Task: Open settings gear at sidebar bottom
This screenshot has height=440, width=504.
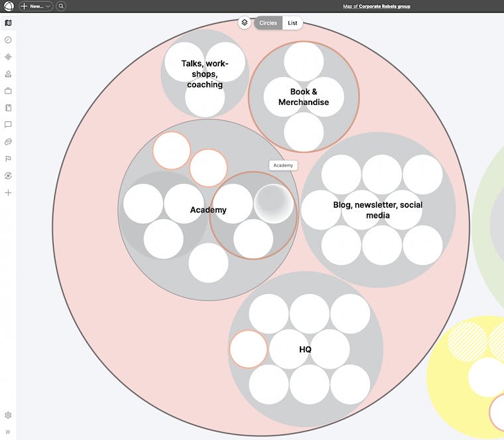Action: [8, 415]
